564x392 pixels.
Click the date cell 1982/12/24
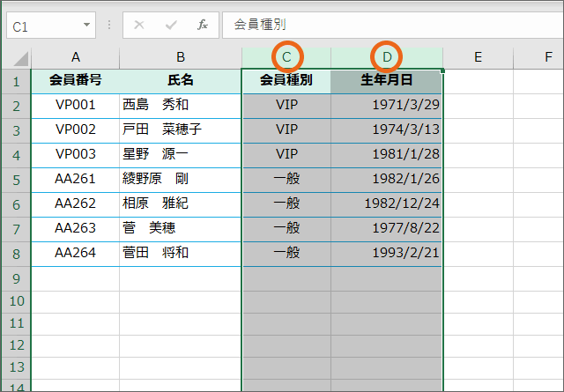[x=387, y=205]
